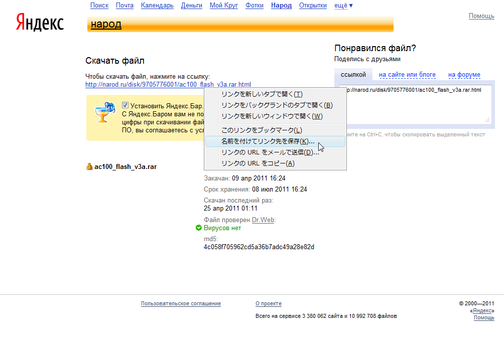Choose copy link URL (A) entry
504x363 pixels.
pos(275,163)
